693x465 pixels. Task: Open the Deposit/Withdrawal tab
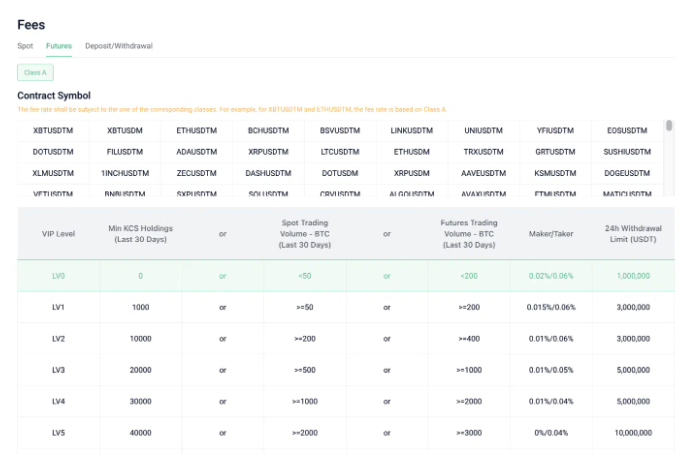[119, 46]
